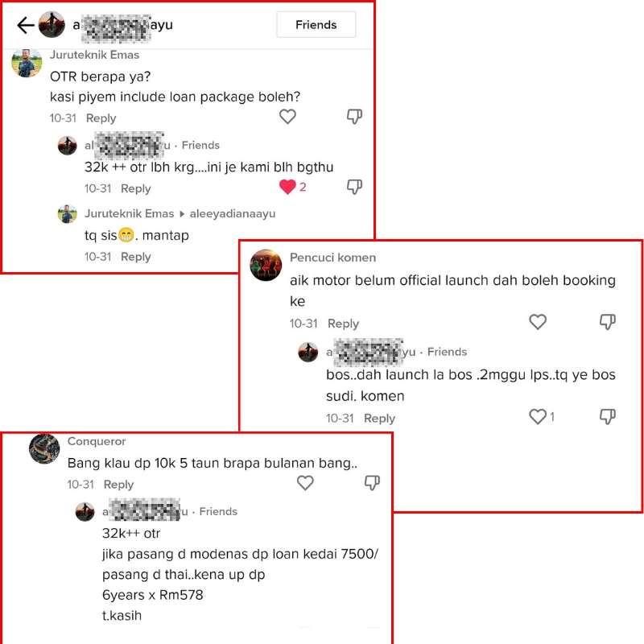Open Juruteknik Emas profile picture
Image resolution: width=644 pixels, height=644 pixels.
27,63
